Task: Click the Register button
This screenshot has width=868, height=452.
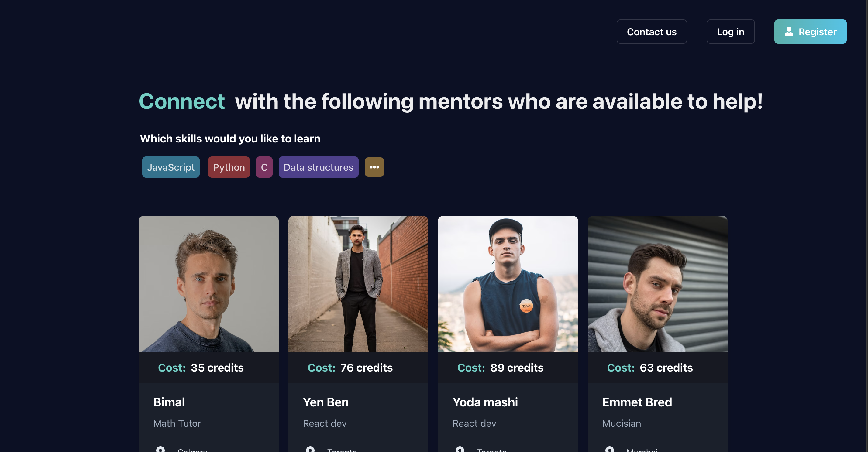Action: coord(810,32)
